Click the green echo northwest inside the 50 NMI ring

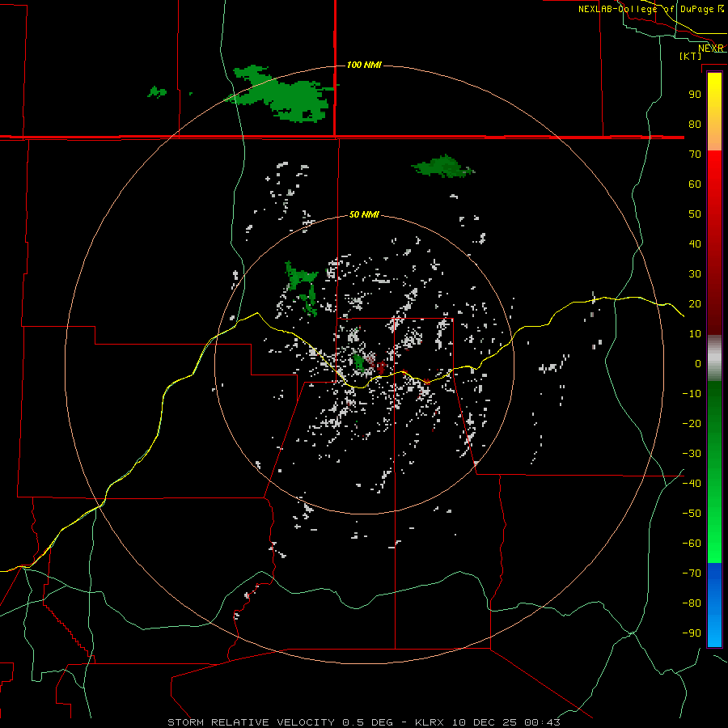point(302,288)
